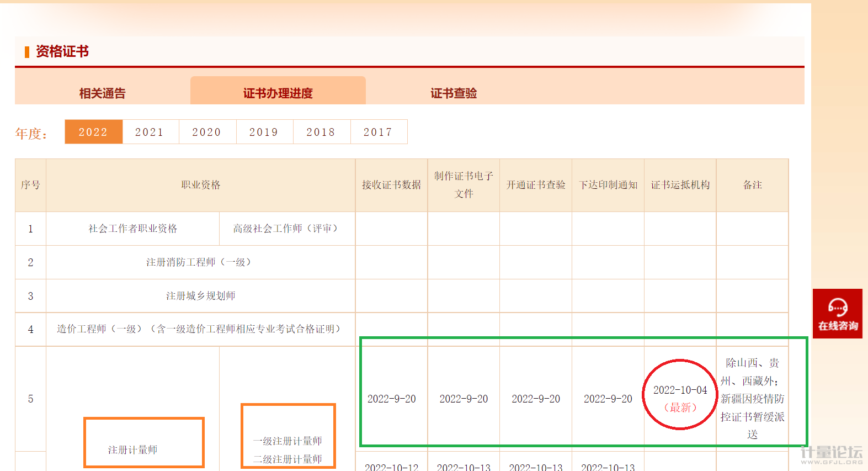Click the 证书运抵机构 column header
Screen dimensions: 868x471
point(680,185)
